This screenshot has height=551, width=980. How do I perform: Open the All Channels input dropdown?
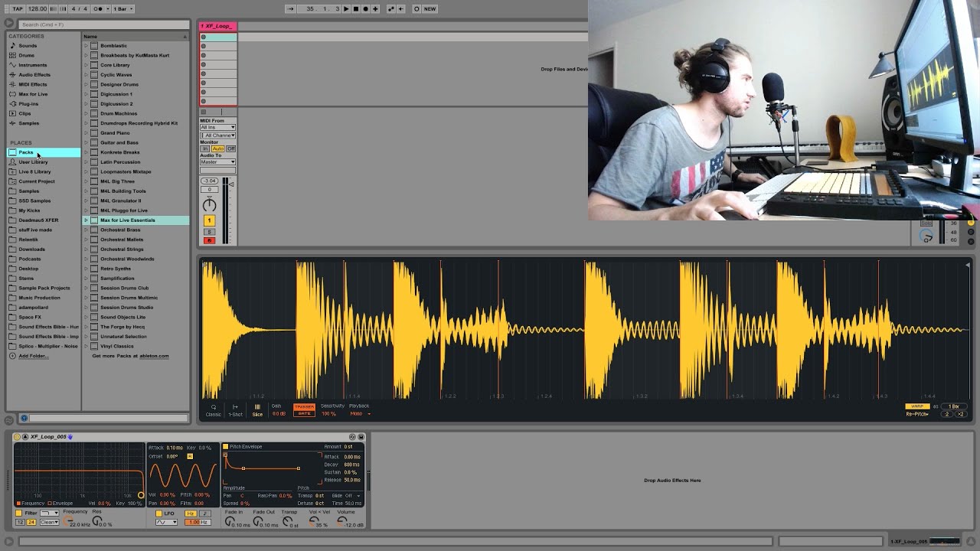point(217,135)
